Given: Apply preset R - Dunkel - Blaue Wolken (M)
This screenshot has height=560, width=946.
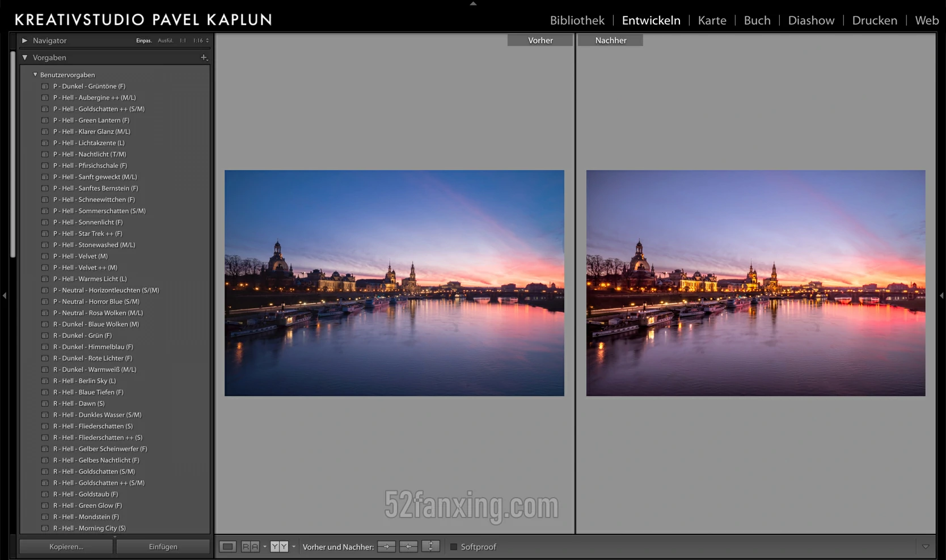Looking at the screenshot, I should (x=96, y=324).
